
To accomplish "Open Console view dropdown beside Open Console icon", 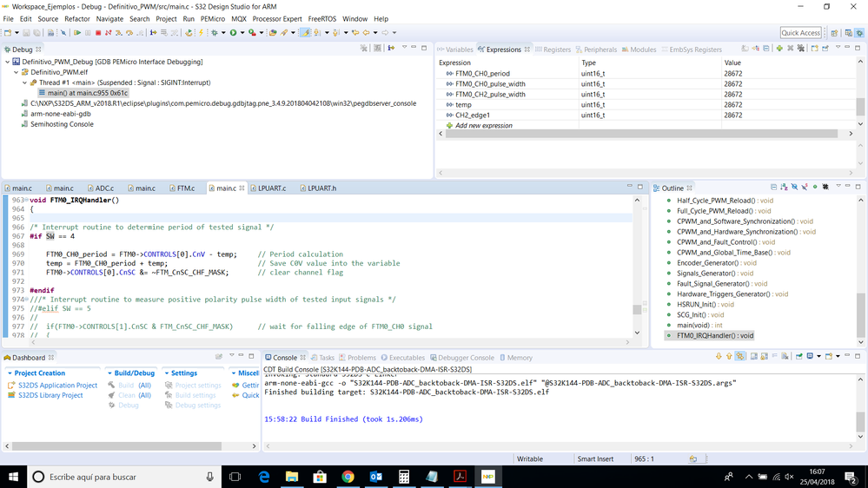I will point(838,356).
